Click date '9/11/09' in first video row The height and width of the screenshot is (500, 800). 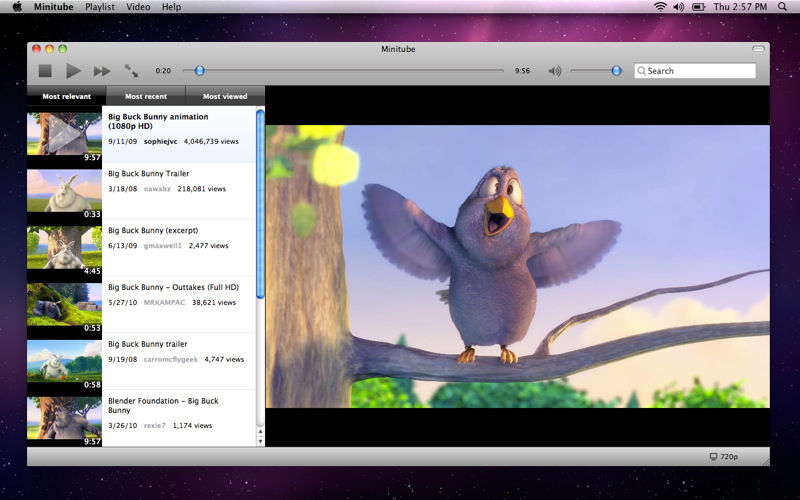(122, 141)
